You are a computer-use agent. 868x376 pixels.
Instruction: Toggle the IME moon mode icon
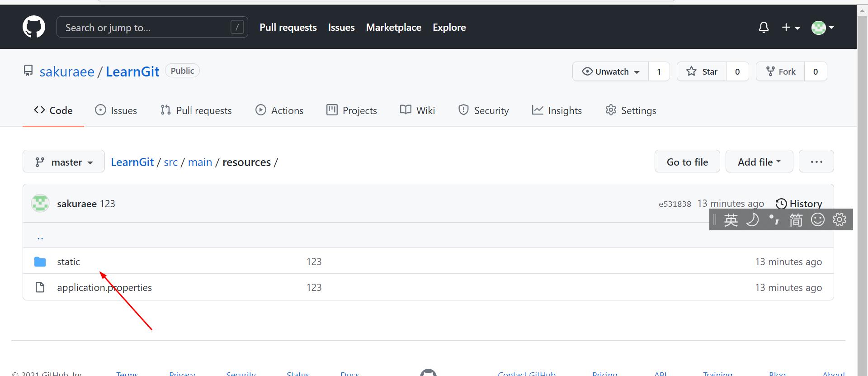[x=752, y=220]
